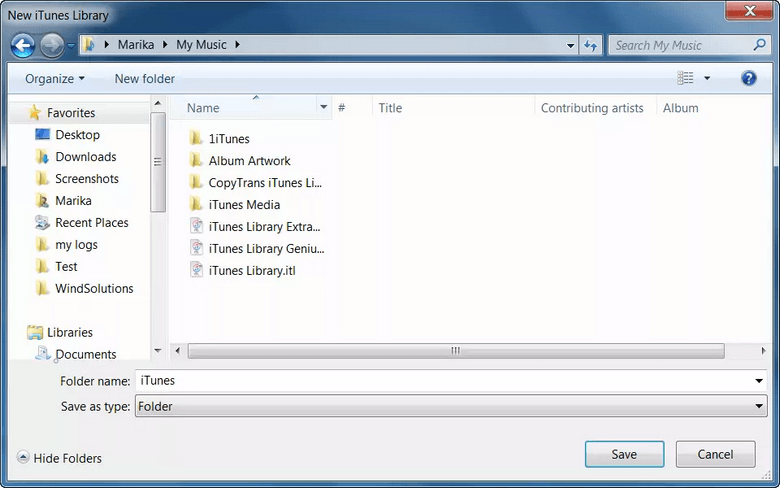Sort by the Album column header
Viewport: 780px width, 488px height.
[680, 108]
